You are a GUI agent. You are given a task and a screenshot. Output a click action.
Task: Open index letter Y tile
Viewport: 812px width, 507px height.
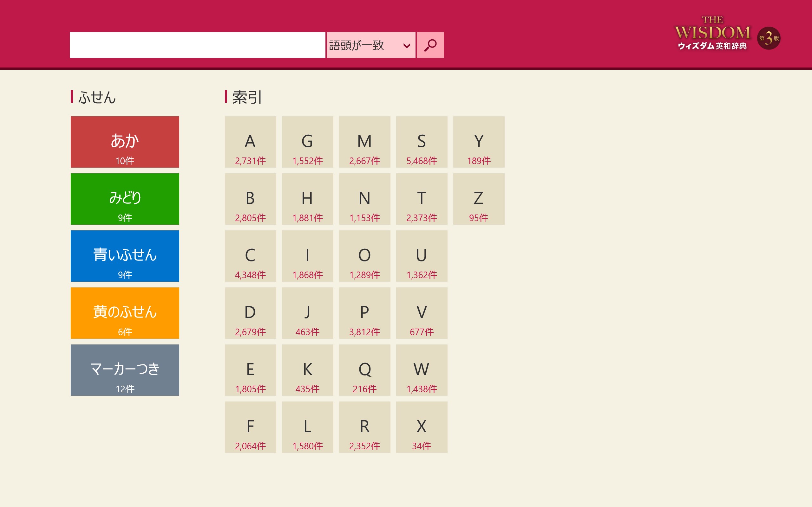[478, 142]
